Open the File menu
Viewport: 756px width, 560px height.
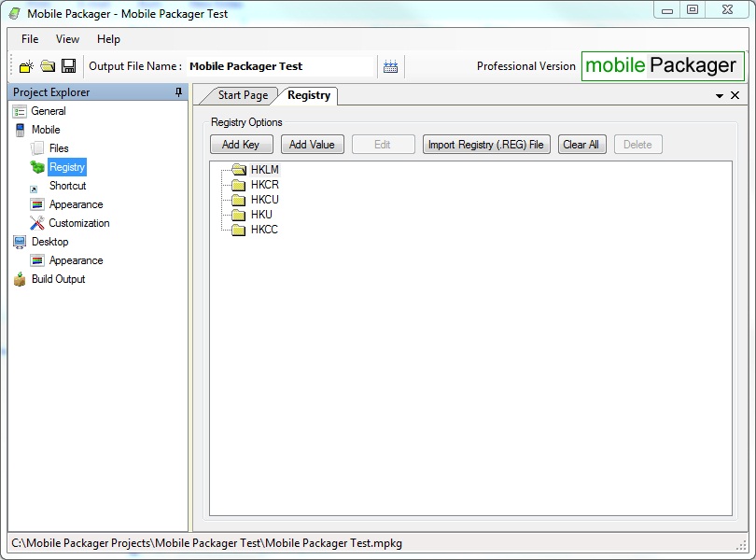tap(30, 39)
